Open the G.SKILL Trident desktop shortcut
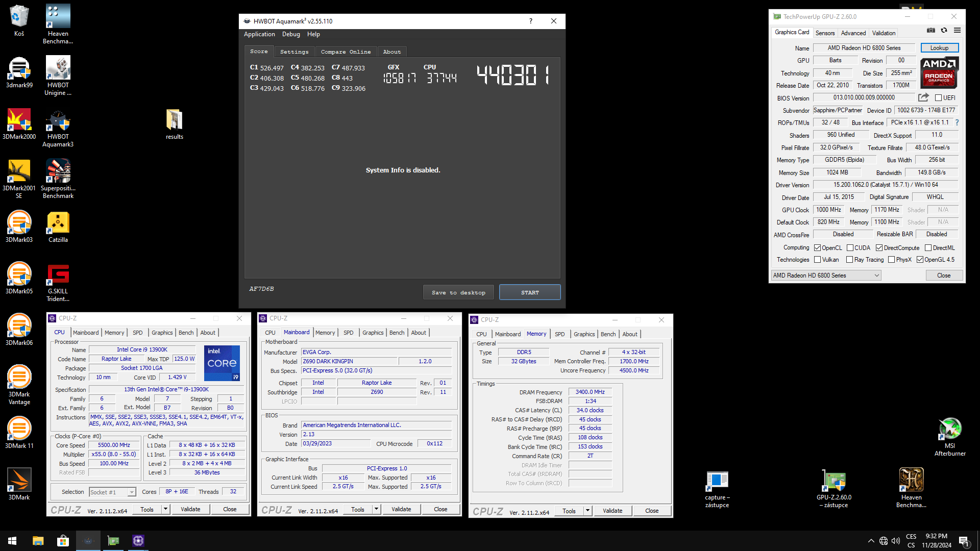 tap(58, 283)
